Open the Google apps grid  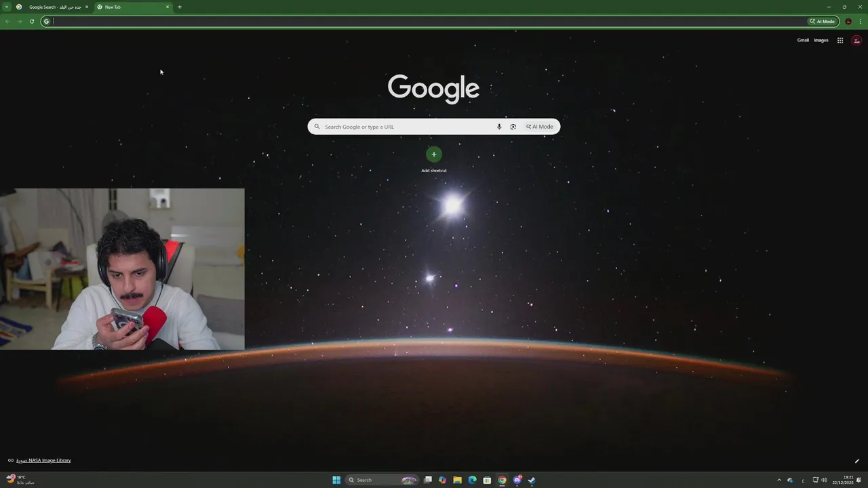840,40
